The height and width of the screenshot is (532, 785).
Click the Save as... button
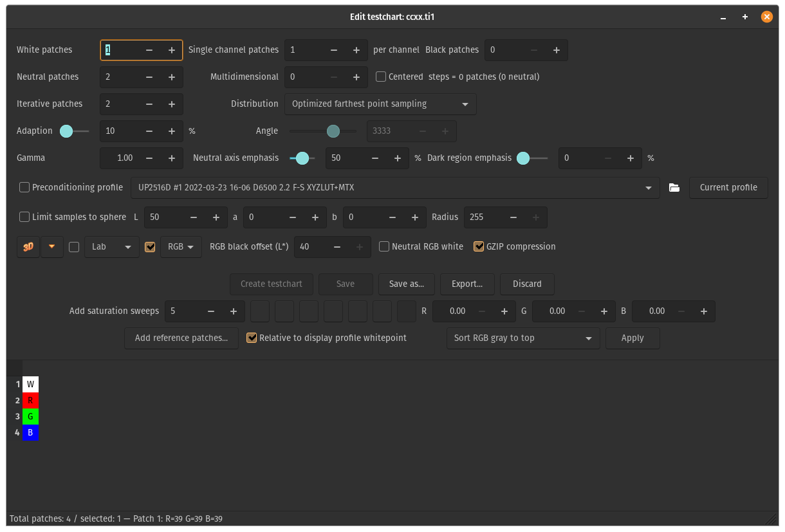(x=406, y=284)
